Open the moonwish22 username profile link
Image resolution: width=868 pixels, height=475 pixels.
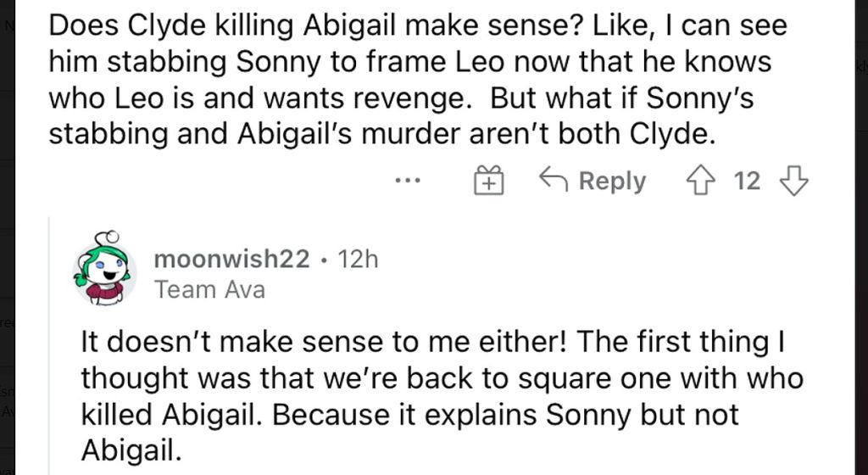click(x=231, y=260)
